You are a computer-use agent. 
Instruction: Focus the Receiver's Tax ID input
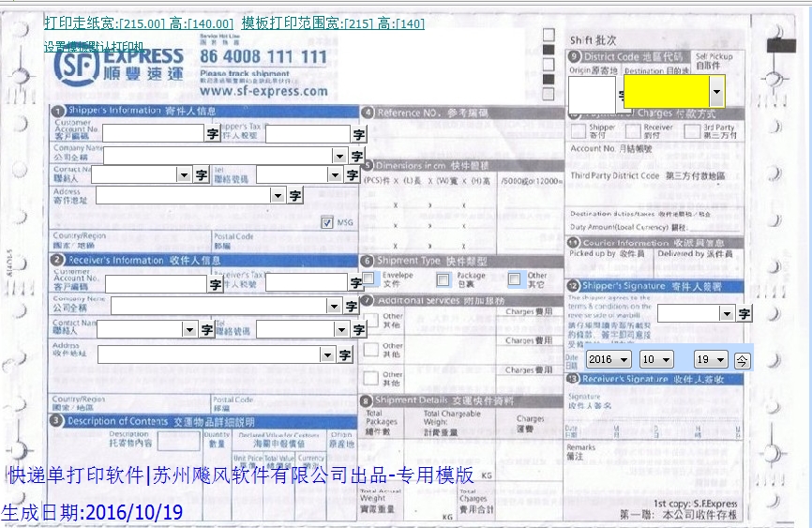pos(307,283)
